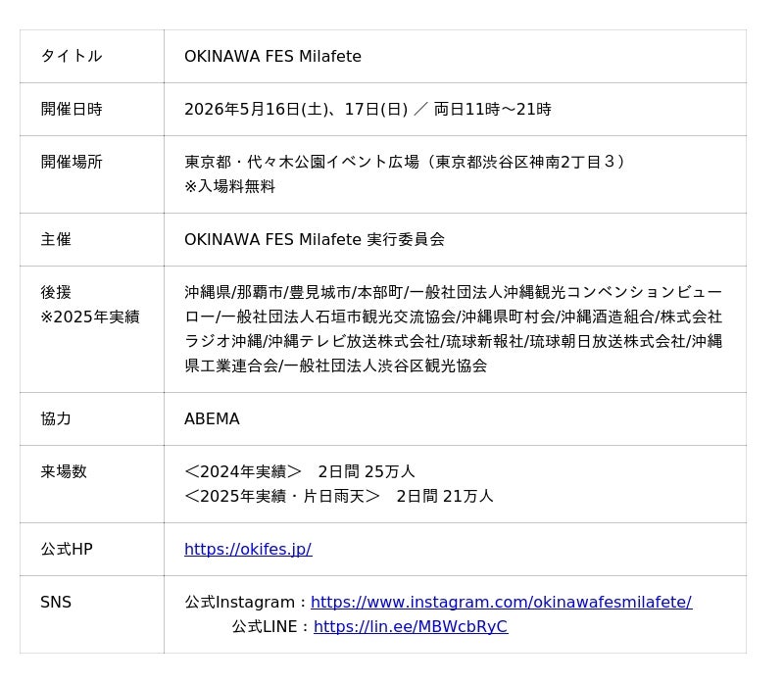Click the 2024年実績 25万人 attendance line
Screen dimensions: 784x683
pyautogui.click(x=299, y=471)
